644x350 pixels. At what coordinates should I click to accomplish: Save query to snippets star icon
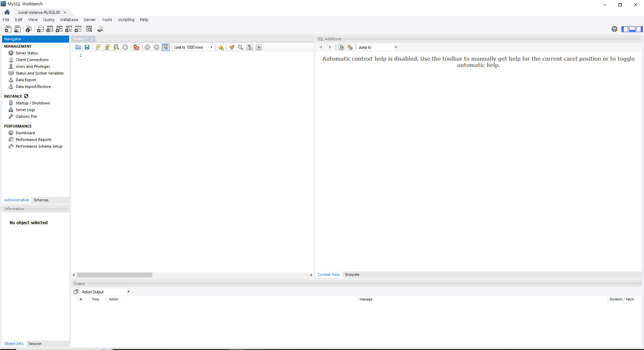pyautogui.click(x=221, y=47)
